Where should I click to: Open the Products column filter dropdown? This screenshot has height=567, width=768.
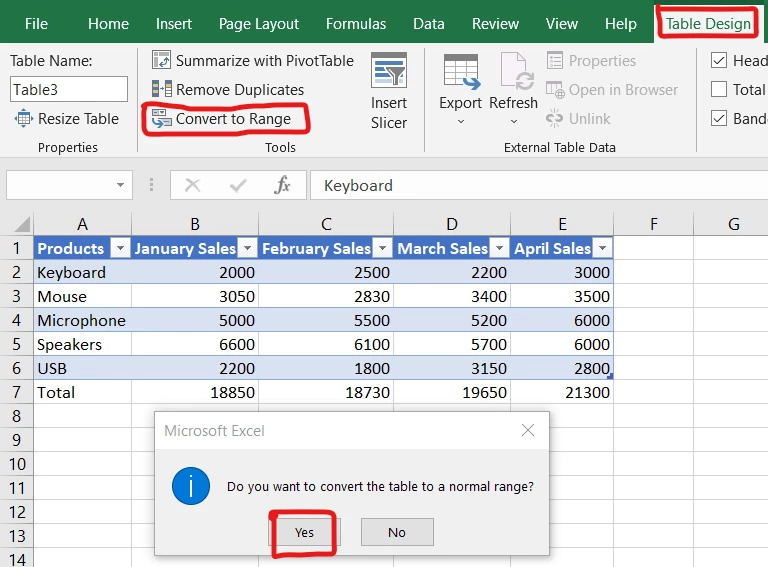click(x=119, y=249)
